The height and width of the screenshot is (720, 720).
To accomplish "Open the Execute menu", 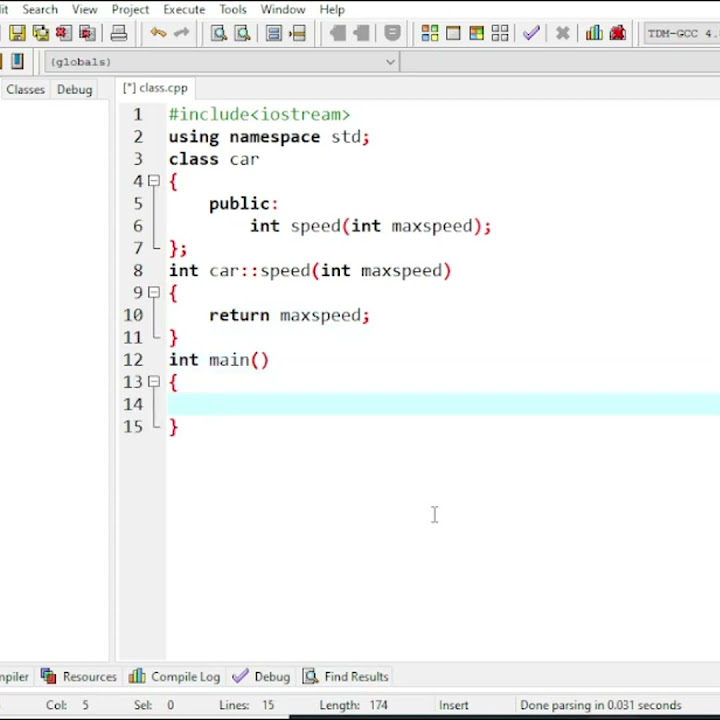I will 184,9.
